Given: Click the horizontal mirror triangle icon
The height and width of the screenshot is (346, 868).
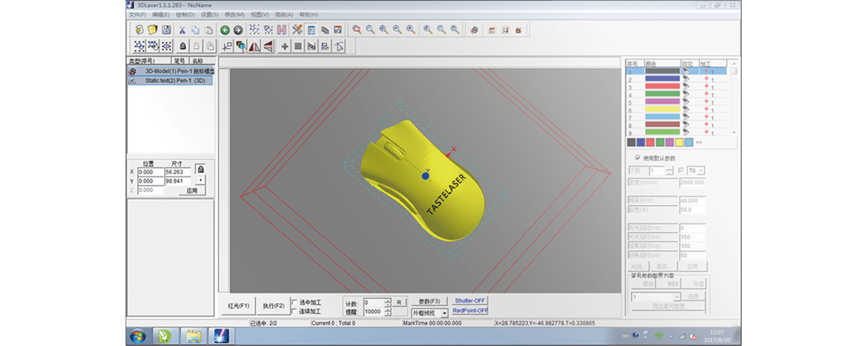Looking at the screenshot, I should pyautogui.click(x=268, y=46).
